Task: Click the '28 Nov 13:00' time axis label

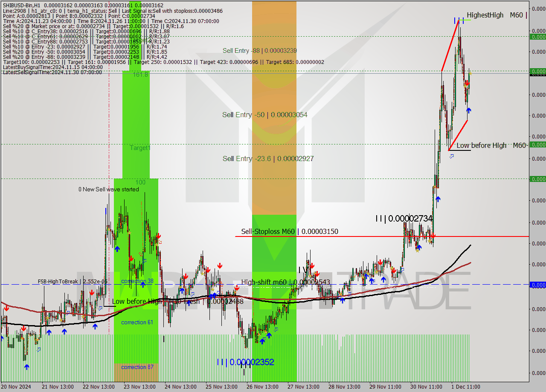Action: (344, 387)
